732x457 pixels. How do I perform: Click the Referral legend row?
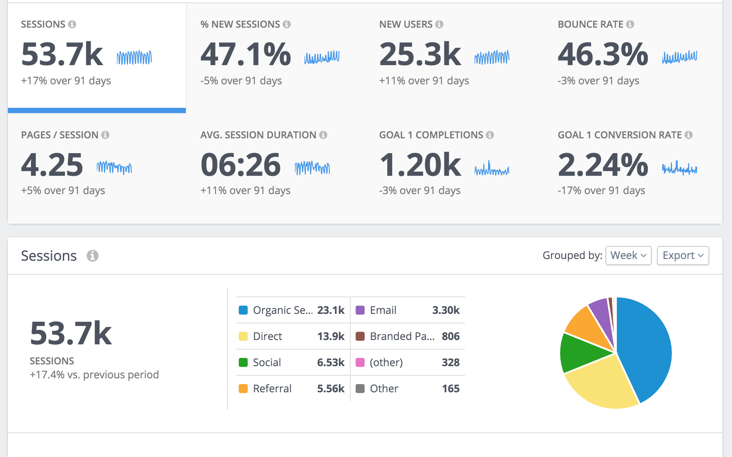(292, 389)
